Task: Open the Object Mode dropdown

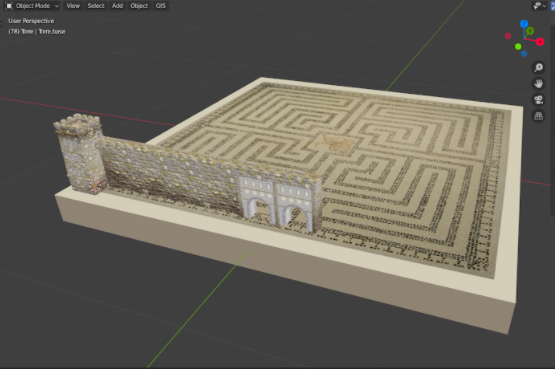Action: pos(32,6)
